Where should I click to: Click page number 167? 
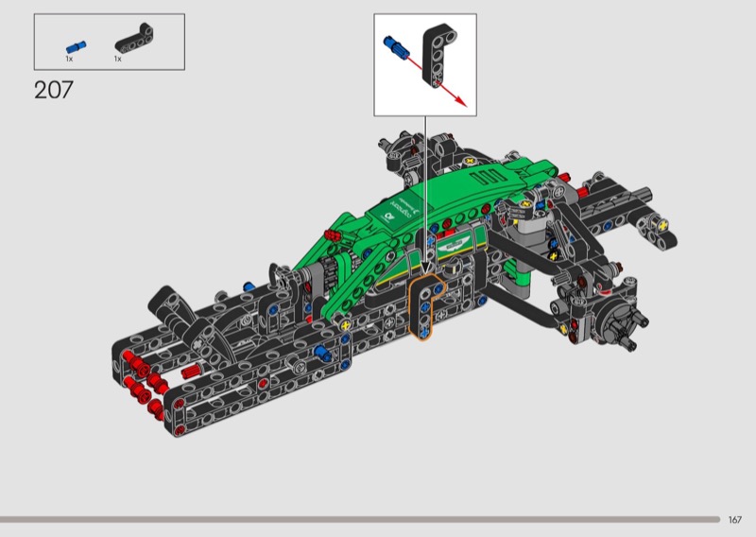click(x=735, y=520)
